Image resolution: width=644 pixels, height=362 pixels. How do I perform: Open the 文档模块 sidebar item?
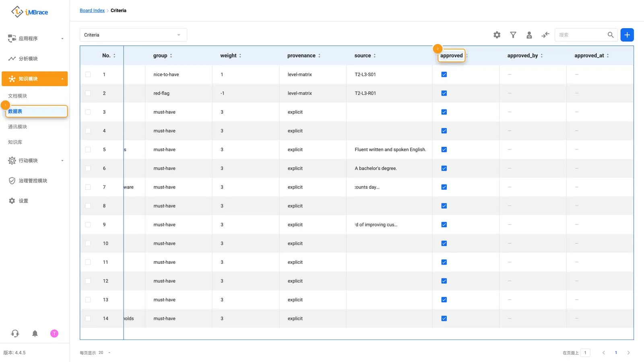(18, 96)
